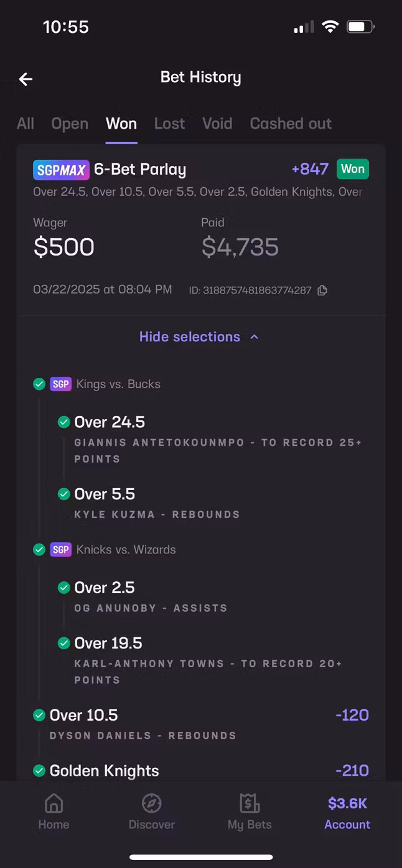Tap the back arrow icon
The height and width of the screenshot is (868, 402).
(x=26, y=79)
